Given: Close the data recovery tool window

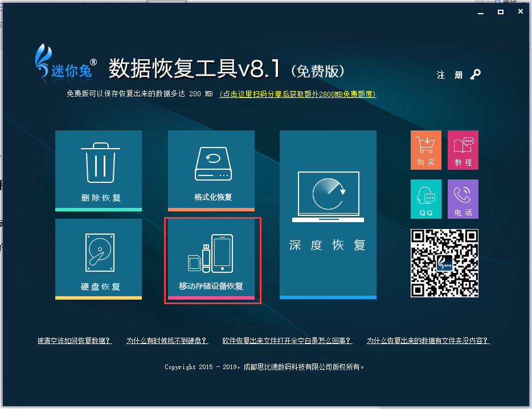Looking at the screenshot, I should (x=521, y=11).
